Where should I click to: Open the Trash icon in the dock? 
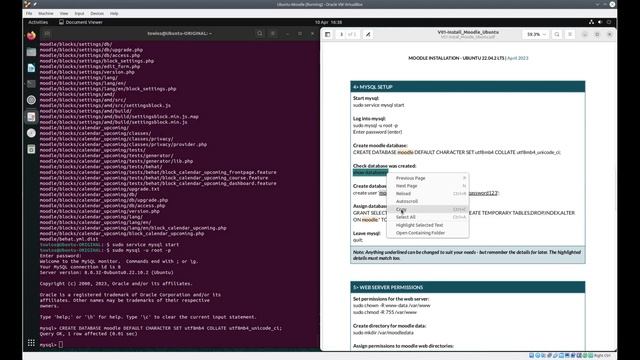(31, 149)
